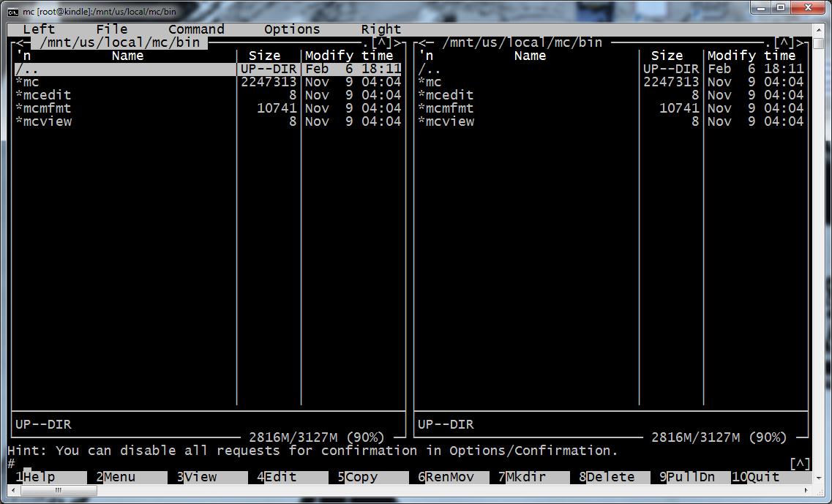Click left panel history forward arrow >
This screenshot has height=504, width=832.
[x=397, y=43]
